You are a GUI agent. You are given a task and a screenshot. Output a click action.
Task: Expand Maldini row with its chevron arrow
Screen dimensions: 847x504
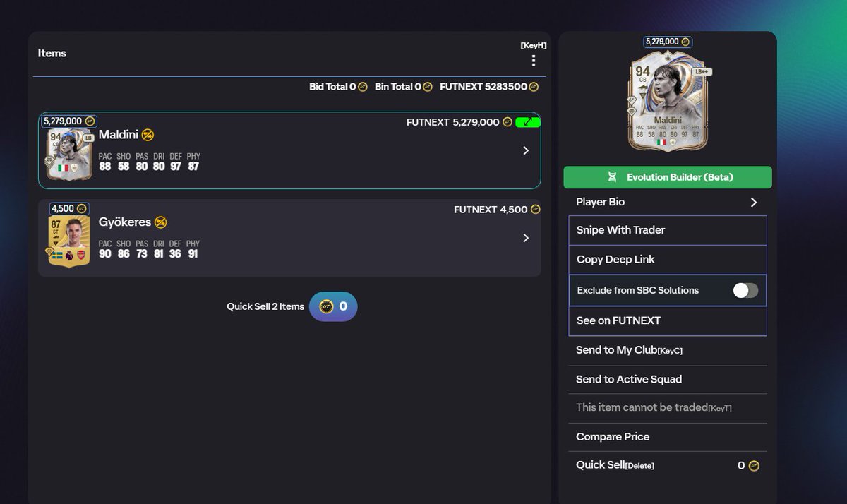526,150
